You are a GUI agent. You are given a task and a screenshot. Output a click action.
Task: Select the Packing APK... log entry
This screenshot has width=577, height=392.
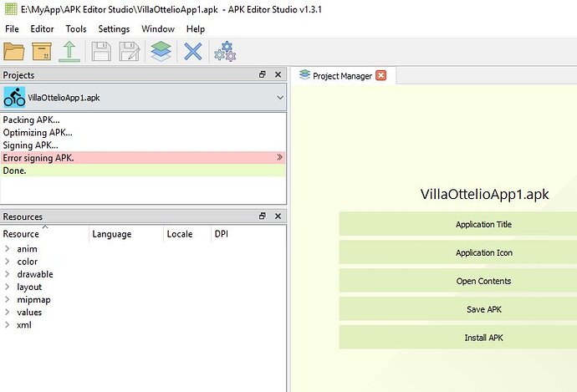pyautogui.click(x=143, y=120)
